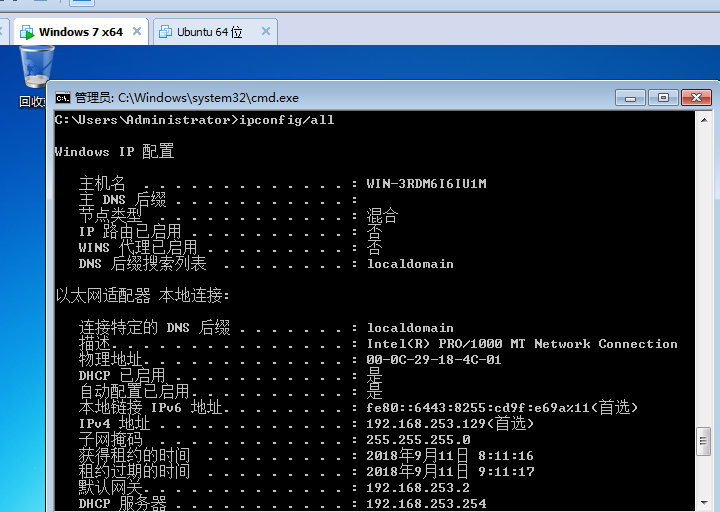Click the lease expiry time 9:11:17
The width and height of the screenshot is (720, 512).
coord(506,472)
